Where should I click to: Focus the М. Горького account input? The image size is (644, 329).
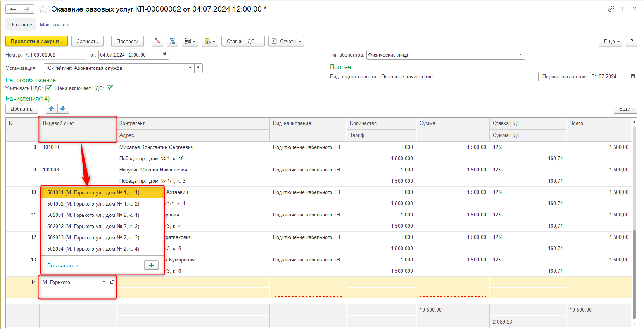(x=70, y=282)
